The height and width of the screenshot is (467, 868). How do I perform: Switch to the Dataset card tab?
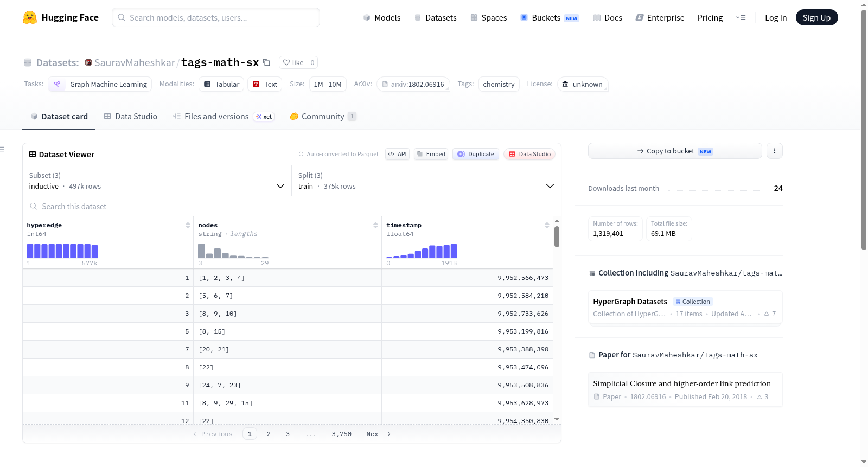[x=59, y=117]
